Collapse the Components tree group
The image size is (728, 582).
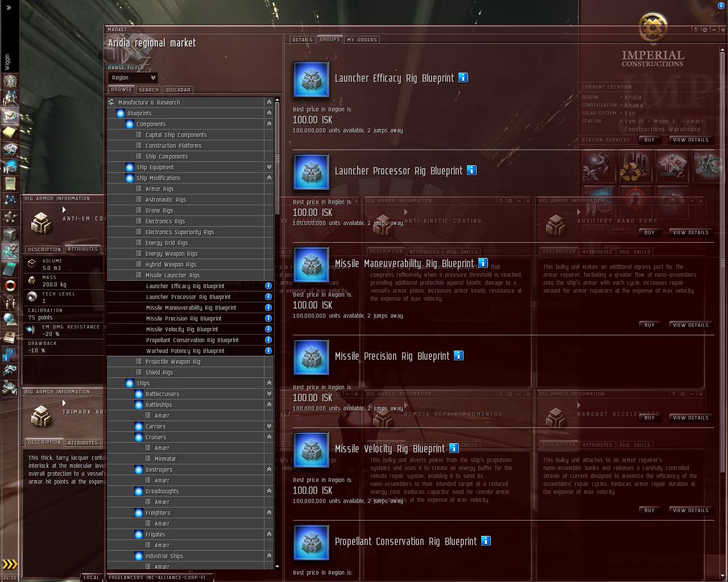[269, 124]
